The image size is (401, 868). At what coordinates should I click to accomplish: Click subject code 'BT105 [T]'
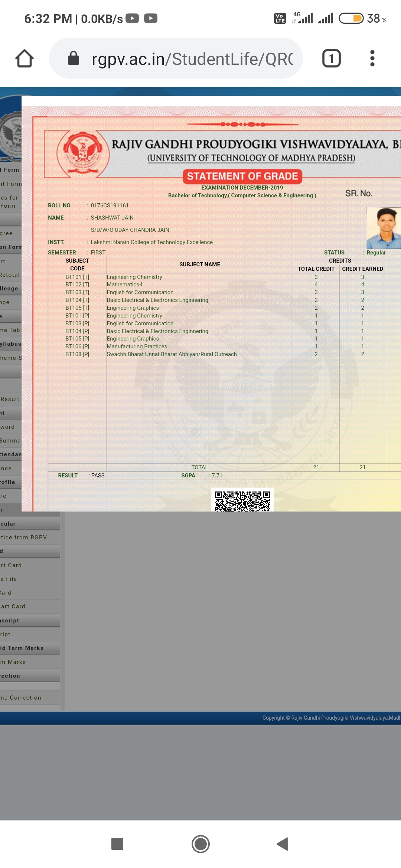click(77, 308)
